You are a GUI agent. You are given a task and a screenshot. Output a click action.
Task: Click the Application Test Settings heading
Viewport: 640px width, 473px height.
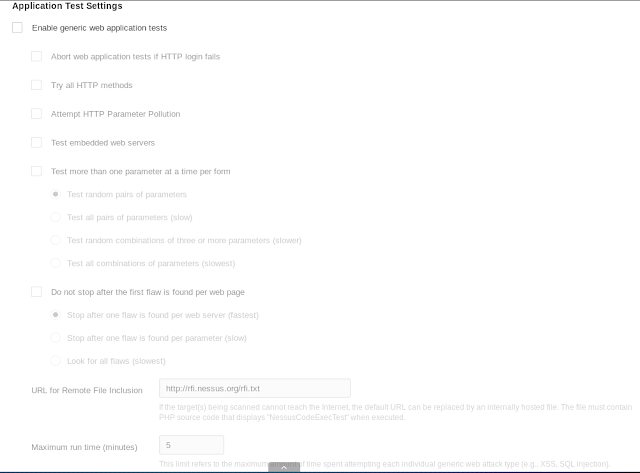[x=67, y=6]
